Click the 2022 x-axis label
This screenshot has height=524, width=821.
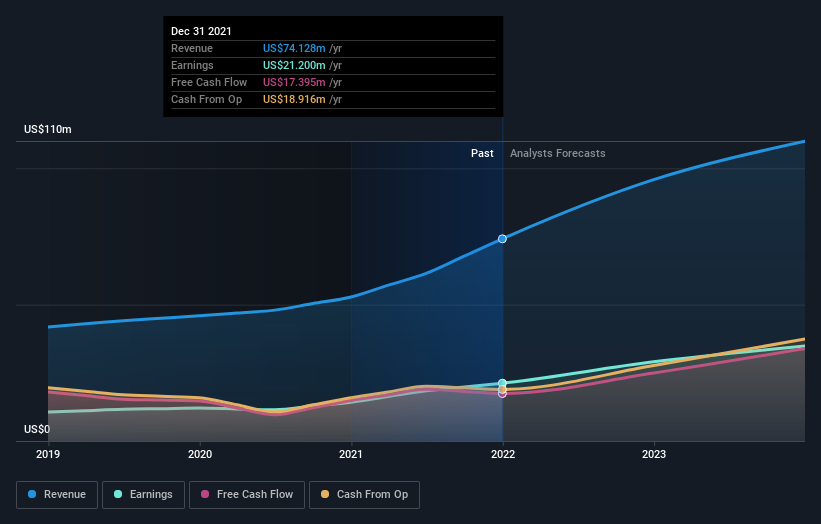tap(503, 454)
